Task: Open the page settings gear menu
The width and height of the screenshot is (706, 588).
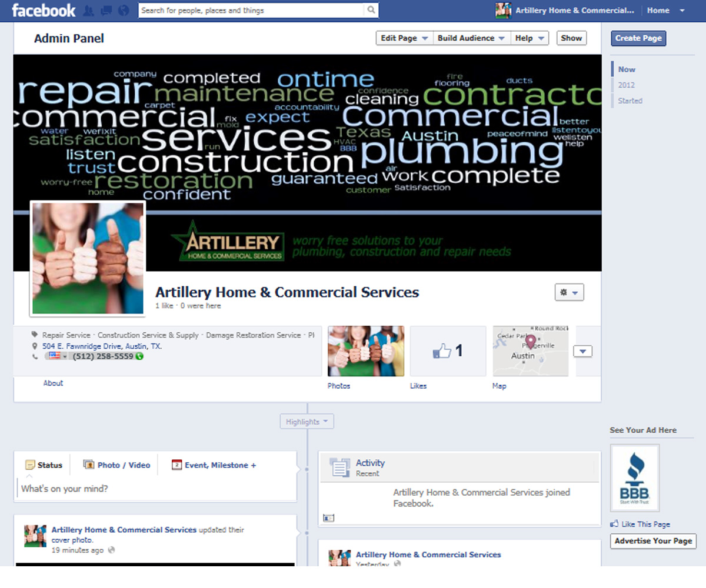Action: (569, 292)
